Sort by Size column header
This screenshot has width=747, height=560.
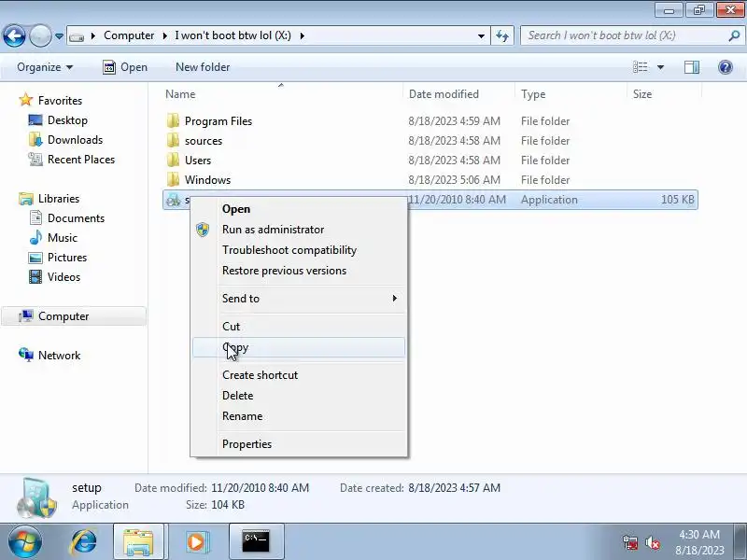click(x=664, y=94)
